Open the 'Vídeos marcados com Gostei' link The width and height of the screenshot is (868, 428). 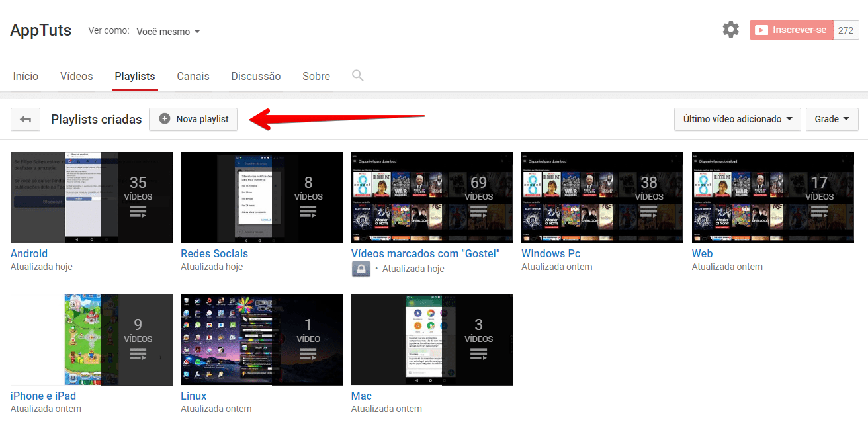click(425, 253)
